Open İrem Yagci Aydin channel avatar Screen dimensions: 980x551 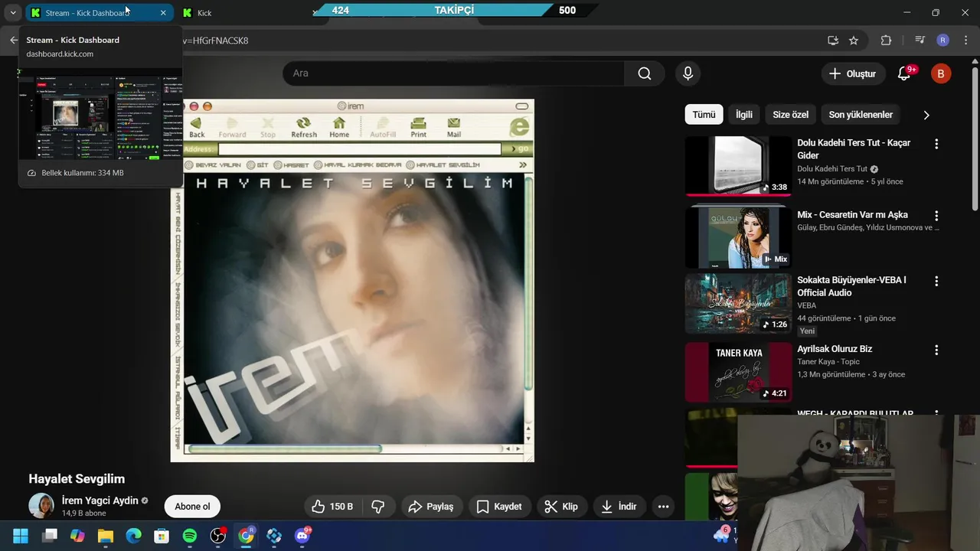(x=41, y=506)
